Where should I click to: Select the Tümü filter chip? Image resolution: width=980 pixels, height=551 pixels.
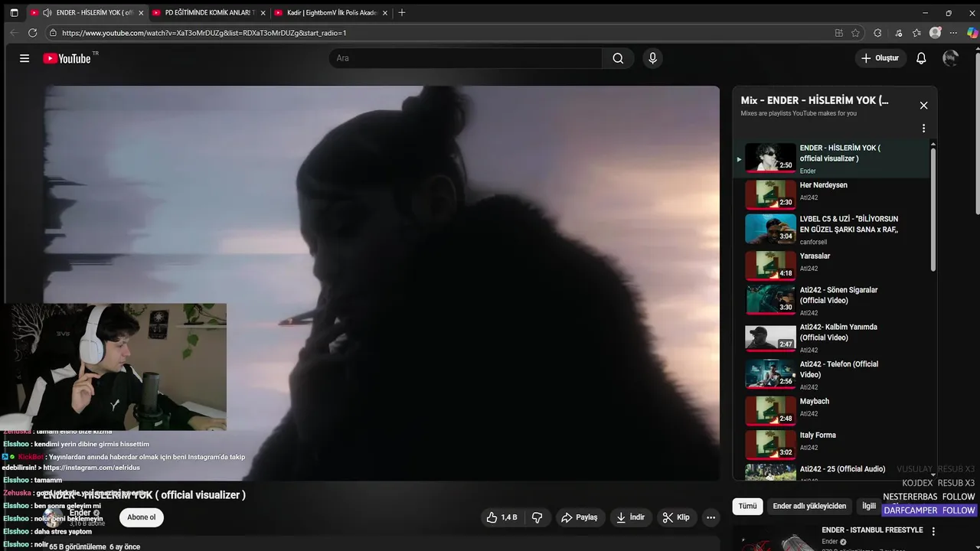747,506
